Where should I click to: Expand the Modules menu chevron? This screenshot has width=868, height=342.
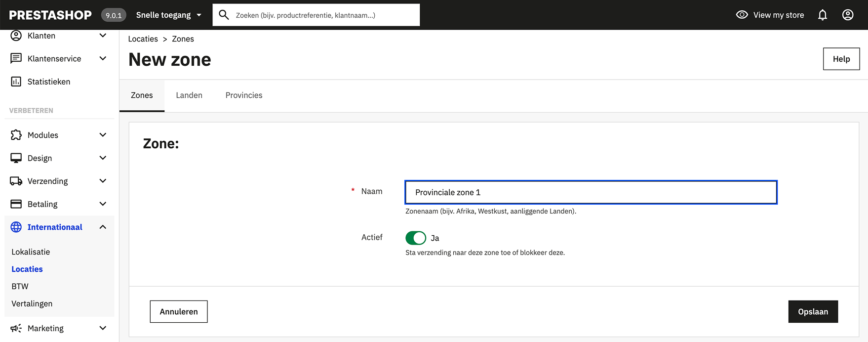coord(103,135)
